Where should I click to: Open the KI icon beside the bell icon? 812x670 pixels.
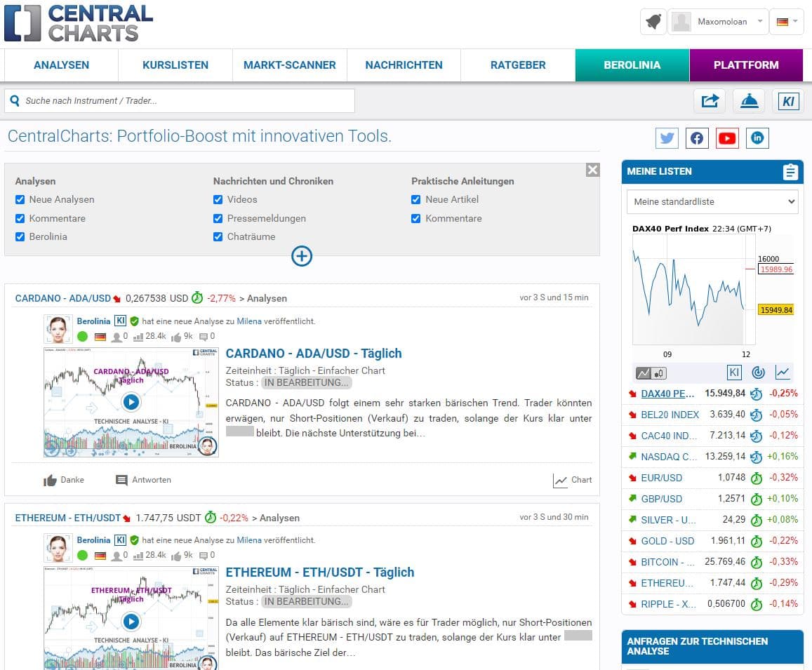(787, 100)
